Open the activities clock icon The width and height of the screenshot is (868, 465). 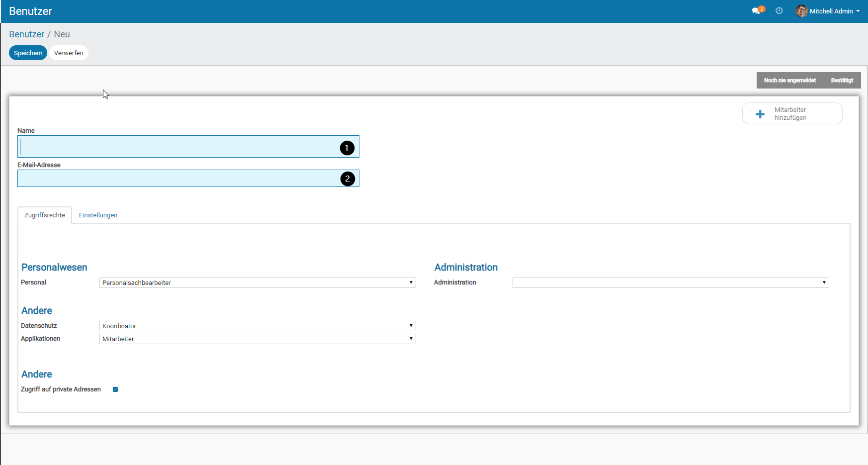(x=779, y=11)
